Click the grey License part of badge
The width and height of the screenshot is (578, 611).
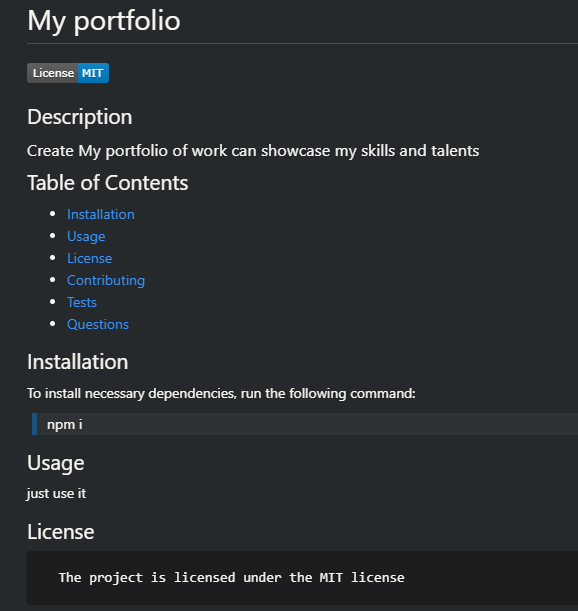53,73
